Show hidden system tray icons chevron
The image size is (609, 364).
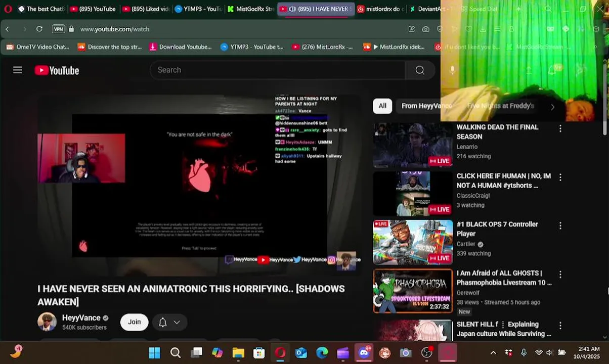pos(493,352)
